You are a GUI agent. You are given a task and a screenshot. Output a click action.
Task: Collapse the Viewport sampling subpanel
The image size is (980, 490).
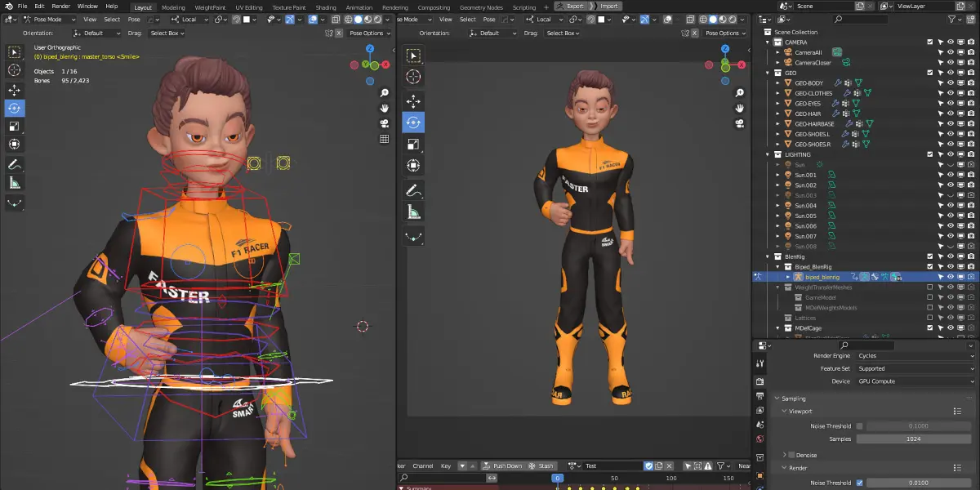click(x=784, y=411)
